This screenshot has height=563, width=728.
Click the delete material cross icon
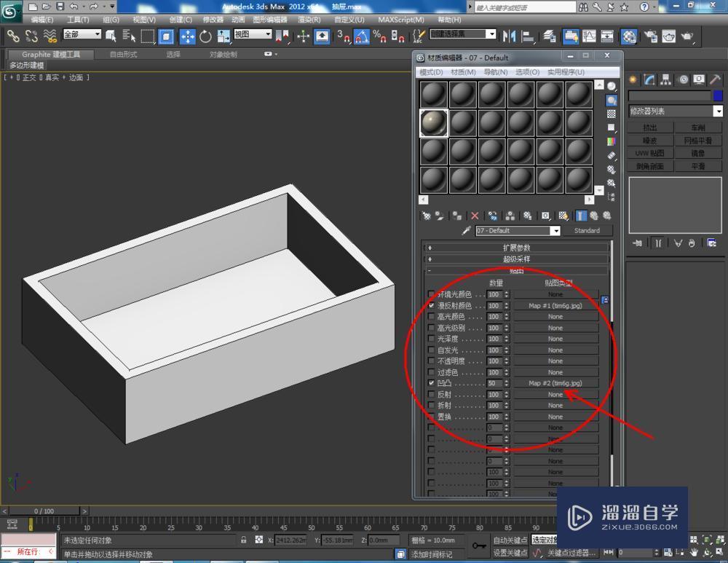tap(474, 216)
